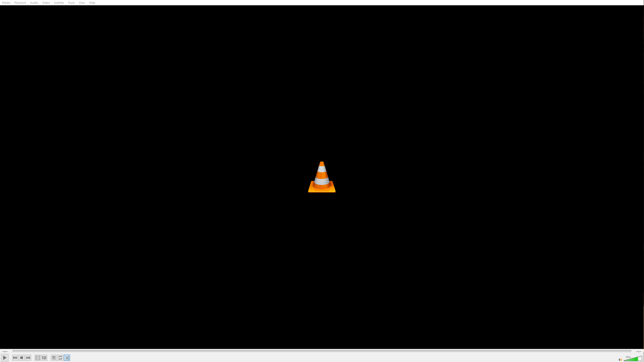Mute audio using volume icon
This screenshot has height=362, width=644.
620,359
